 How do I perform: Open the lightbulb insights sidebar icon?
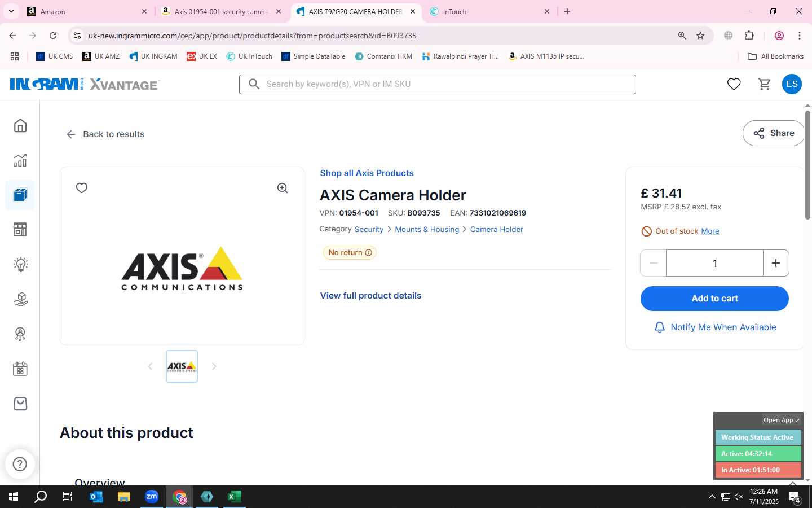click(x=20, y=264)
